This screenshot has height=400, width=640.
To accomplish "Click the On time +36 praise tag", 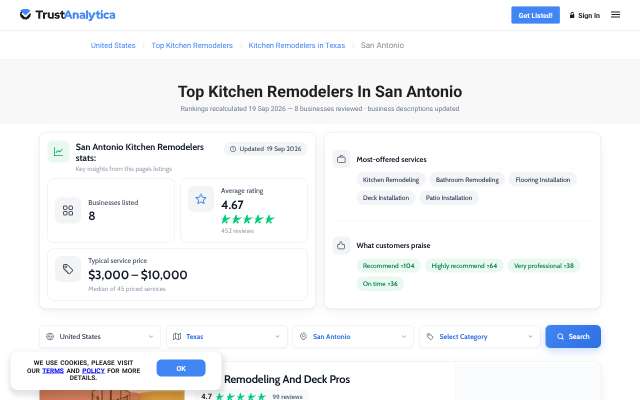I will (380, 284).
